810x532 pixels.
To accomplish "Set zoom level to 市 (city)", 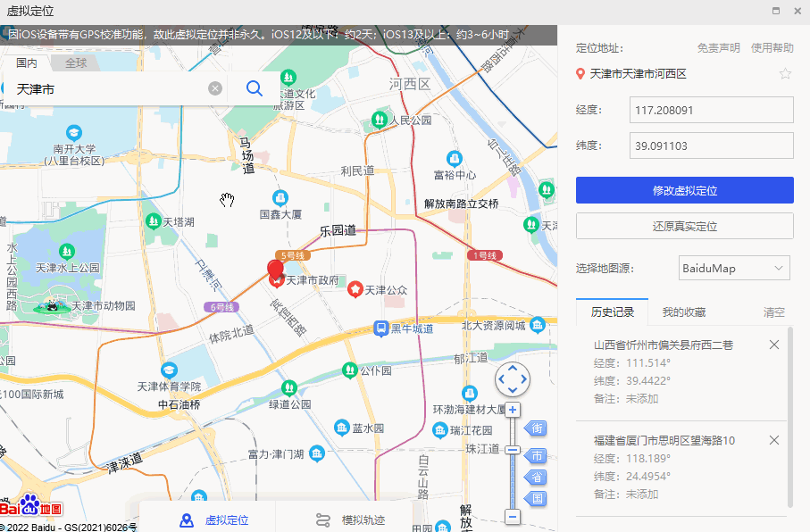I will [x=536, y=455].
